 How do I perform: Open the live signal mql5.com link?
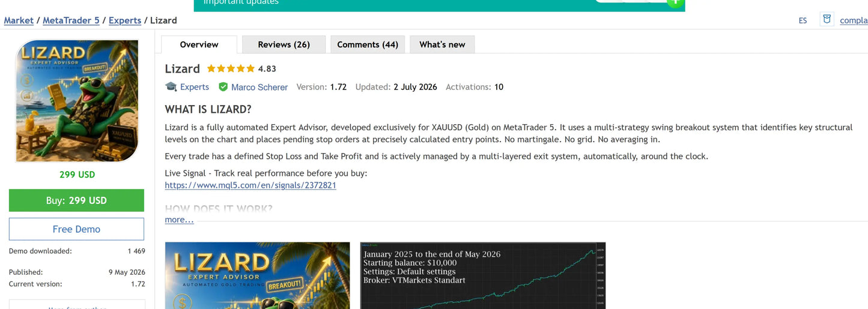point(250,185)
